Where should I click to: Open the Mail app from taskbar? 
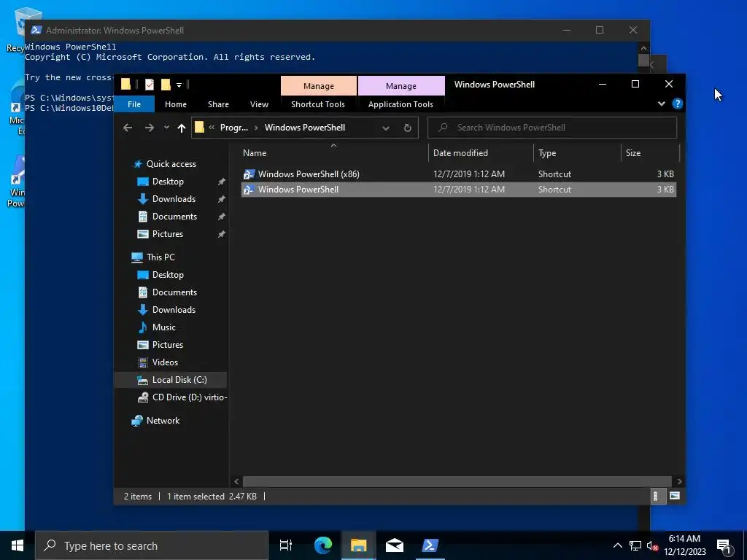(394, 545)
